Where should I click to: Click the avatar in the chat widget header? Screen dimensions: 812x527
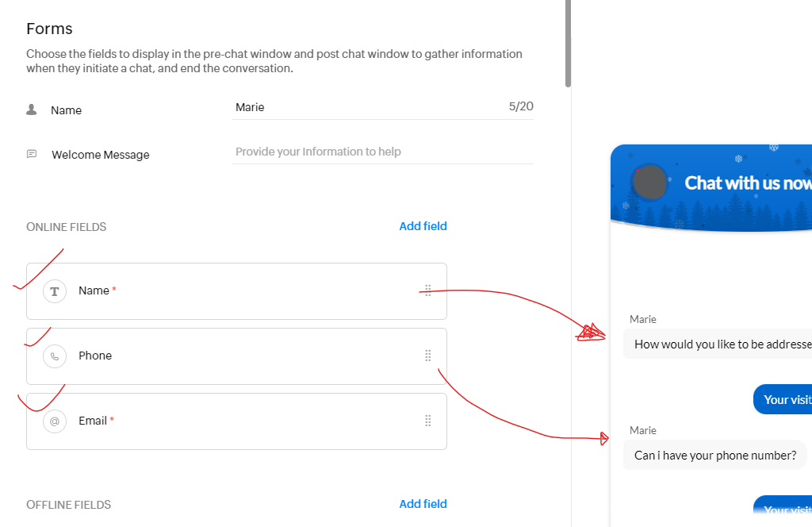tap(649, 182)
